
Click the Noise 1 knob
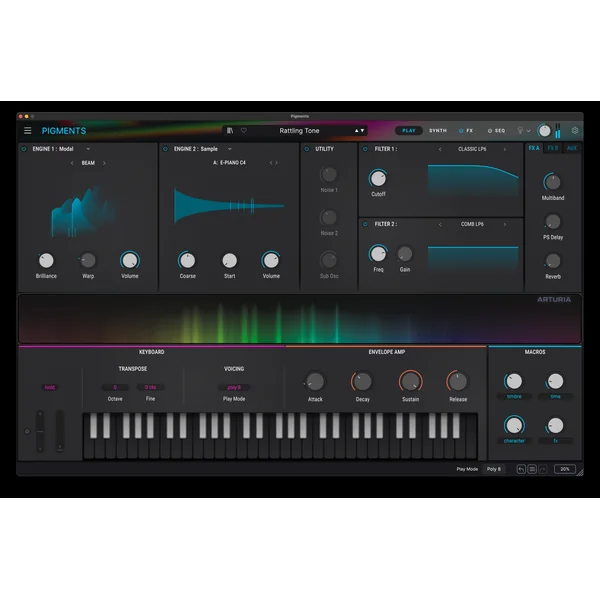[x=328, y=175]
